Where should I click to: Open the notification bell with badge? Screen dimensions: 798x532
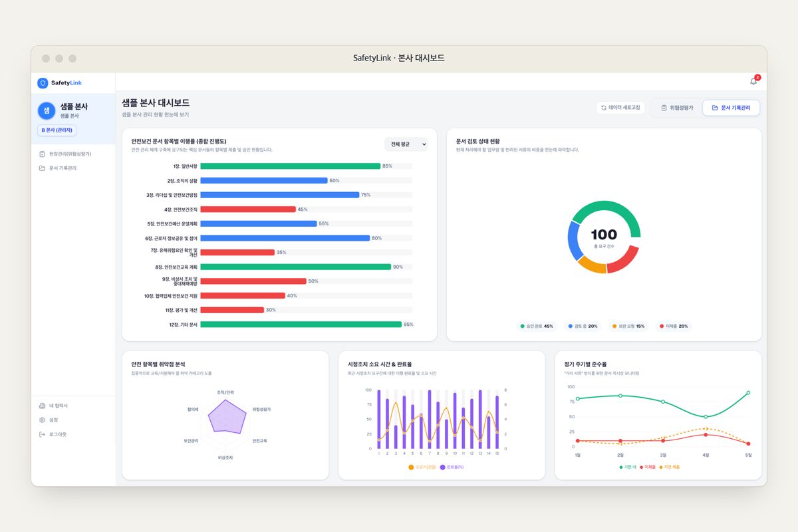pyautogui.click(x=753, y=81)
